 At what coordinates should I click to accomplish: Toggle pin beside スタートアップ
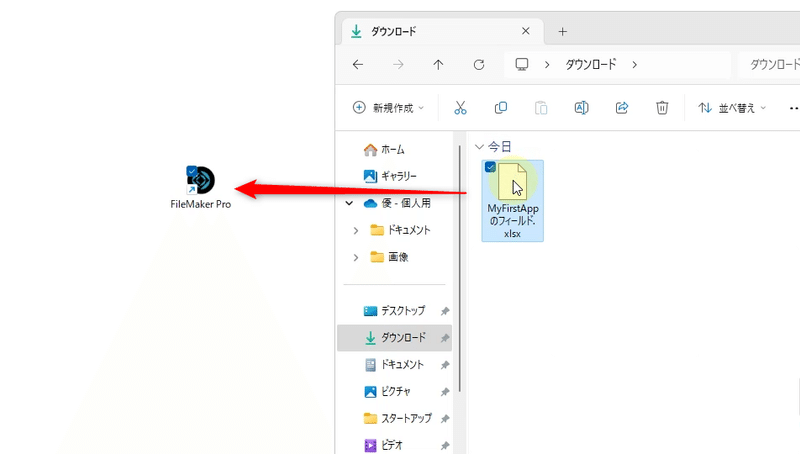445,419
